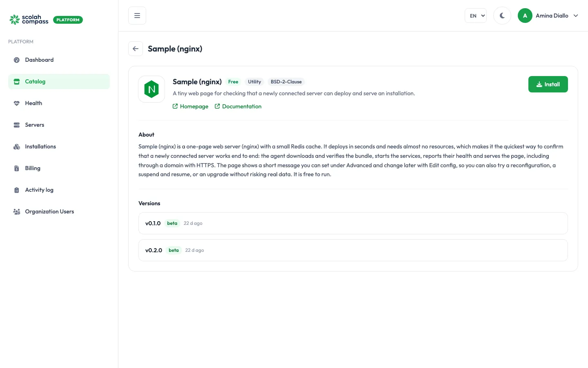Click the Billing invoice icon
Screen dimensions: 588x368
coord(17,168)
